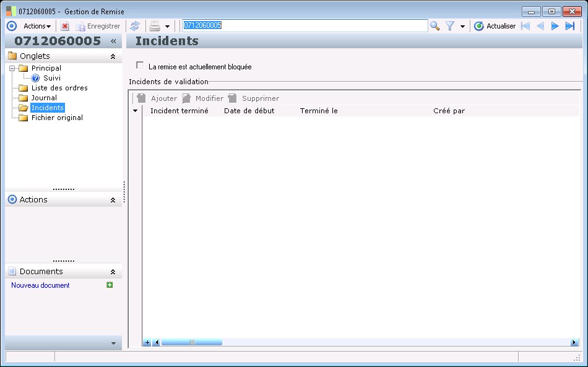588x367 pixels.
Task: Click the Nouveau document link
Action: pos(40,285)
